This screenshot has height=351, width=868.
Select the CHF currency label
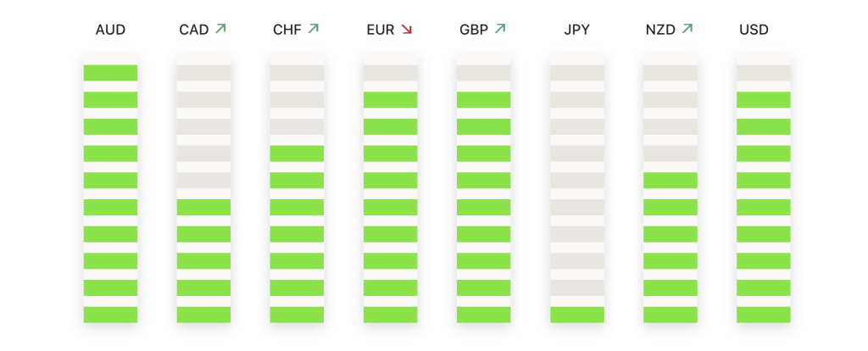[287, 30]
